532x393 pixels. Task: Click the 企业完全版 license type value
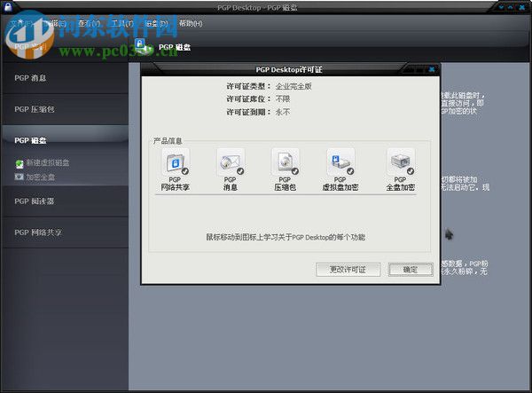click(x=293, y=86)
